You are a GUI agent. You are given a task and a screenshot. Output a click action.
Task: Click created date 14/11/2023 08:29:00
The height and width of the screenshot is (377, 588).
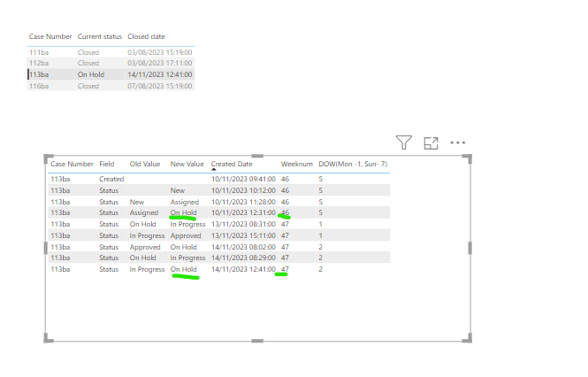point(243,258)
